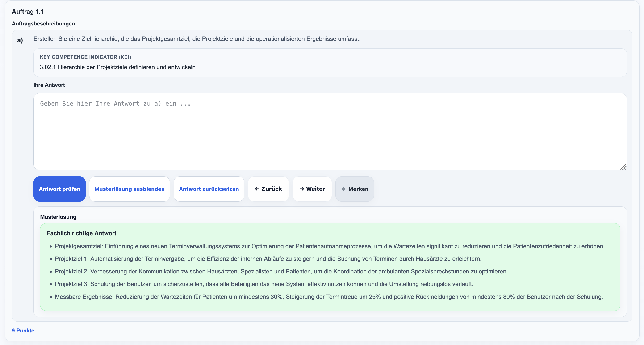Click the Auftragsbeschreibungen subheading

(43, 24)
